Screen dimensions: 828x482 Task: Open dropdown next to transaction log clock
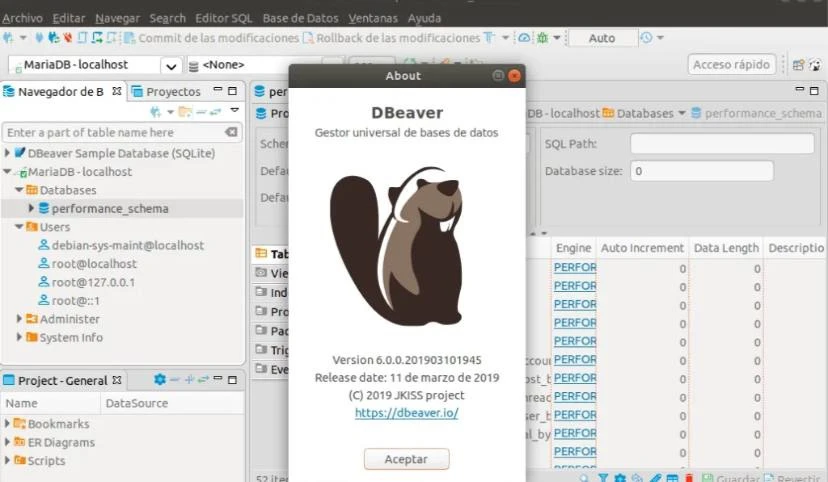[x=660, y=38]
